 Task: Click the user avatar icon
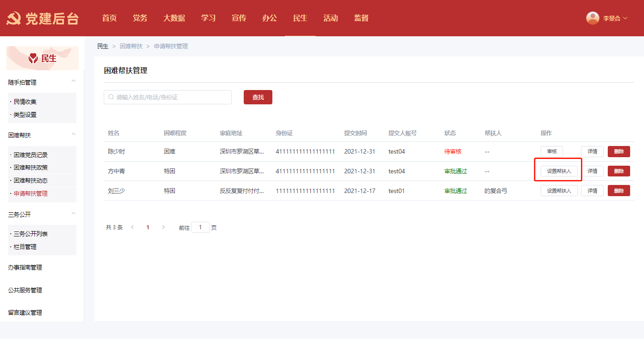(593, 18)
